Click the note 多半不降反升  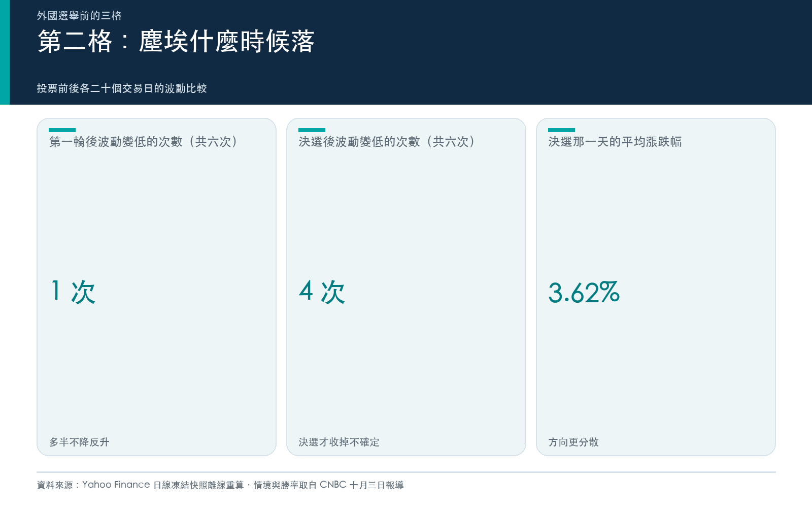[79, 442]
